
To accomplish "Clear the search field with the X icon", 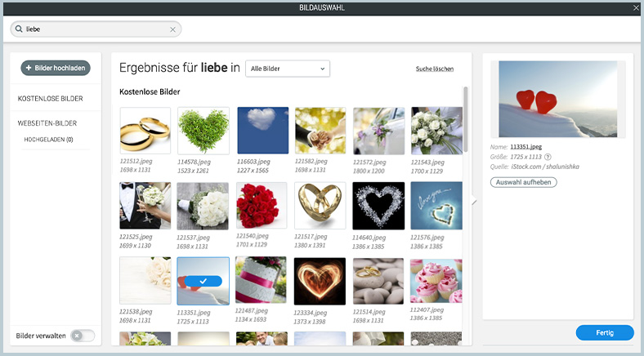I will [x=172, y=29].
